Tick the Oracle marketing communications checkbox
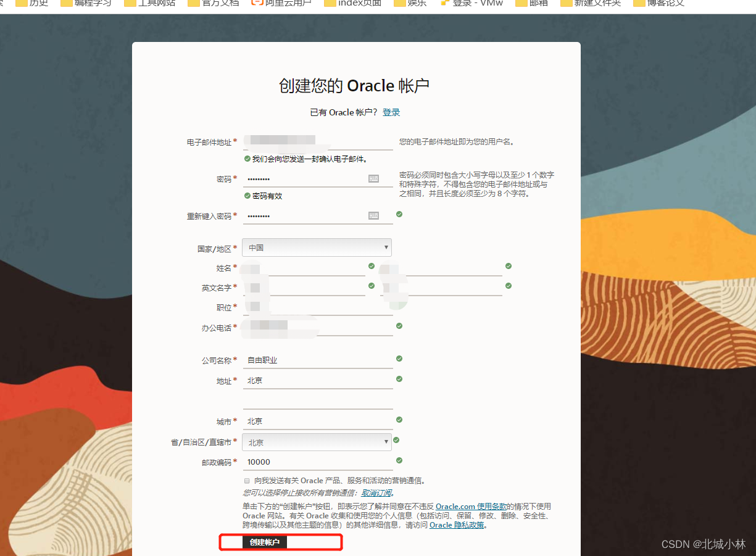 [x=247, y=481]
